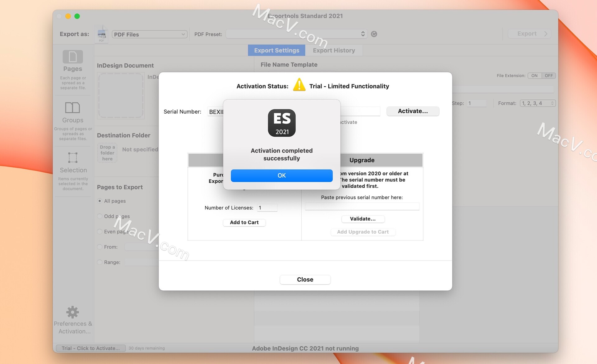This screenshot has width=597, height=364.
Task: Click the Range pages input field
Action: pyautogui.click(x=142, y=262)
